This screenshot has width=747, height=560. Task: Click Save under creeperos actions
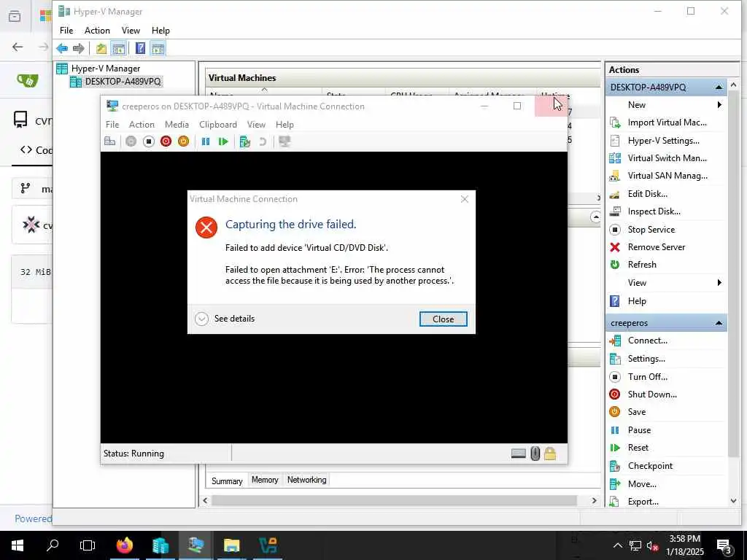point(636,412)
